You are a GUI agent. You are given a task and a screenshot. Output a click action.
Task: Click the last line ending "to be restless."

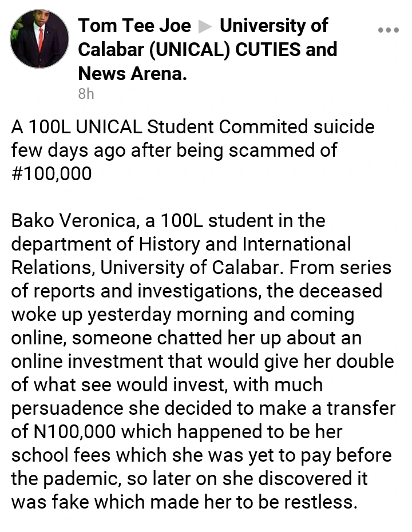(x=184, y=502)
